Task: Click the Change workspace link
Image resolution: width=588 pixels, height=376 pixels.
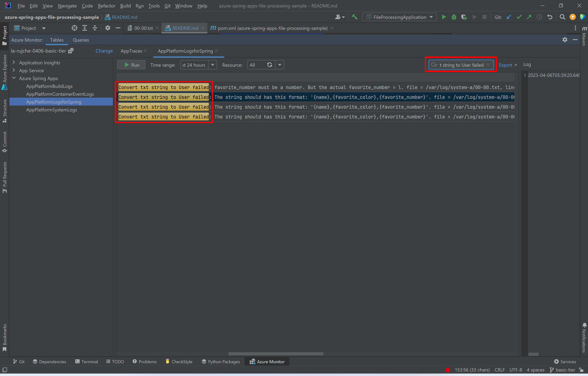Action: pyautogui.click(x=104, y=51)
